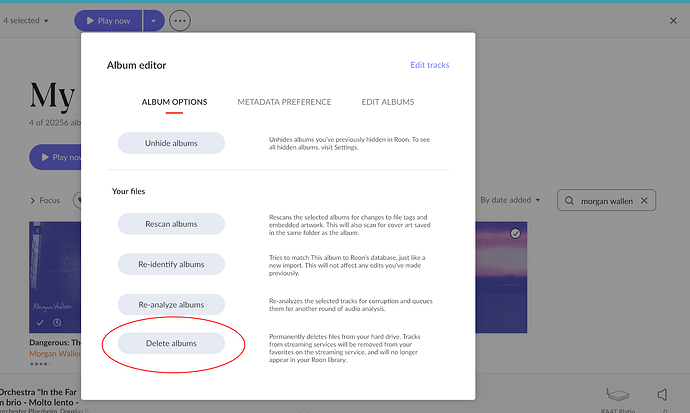The height and width of the screenshot is (413, 690).
Task: Toggle the checkmark under Dangerous album cover
Action: [x=39, y=323]
